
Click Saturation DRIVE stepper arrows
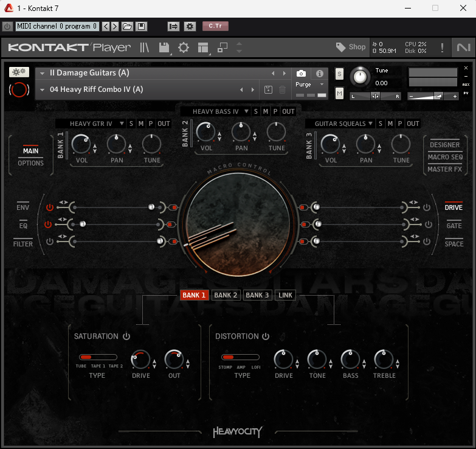pyautogui.click(x=154, y=364)
